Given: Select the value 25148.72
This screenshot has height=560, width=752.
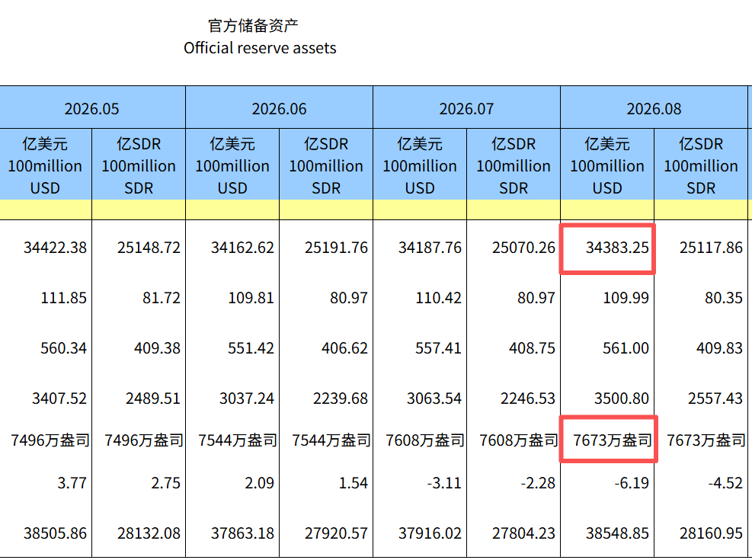Looking at the screenshot, I should [x=149, y=248].
